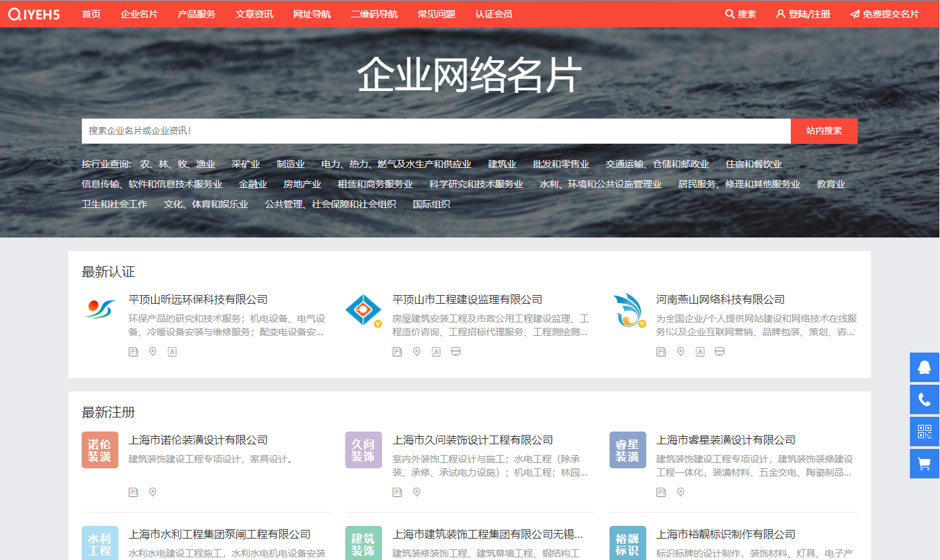The height and width of the screenshot is (560, 940).
Task: Click article icon under 上海市诺伦装潢设计有限公司
Action: 133,492
